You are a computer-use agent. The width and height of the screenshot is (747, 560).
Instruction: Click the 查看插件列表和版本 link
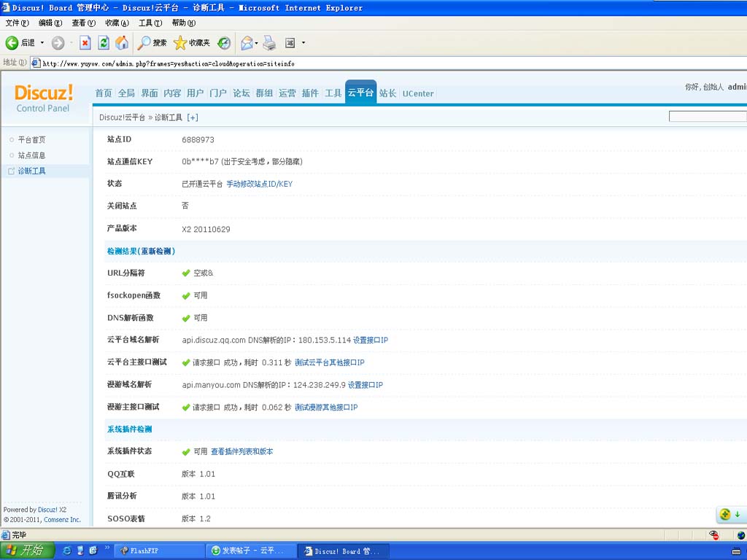pyautogui.click(x=242, y=451)
